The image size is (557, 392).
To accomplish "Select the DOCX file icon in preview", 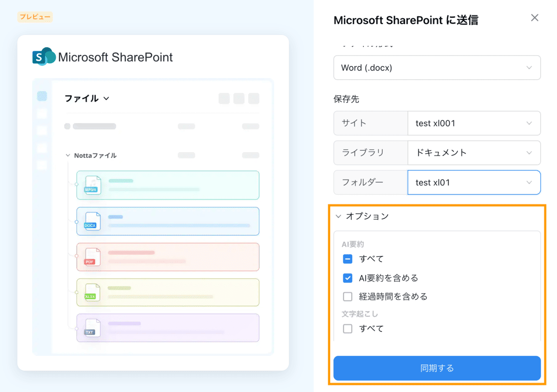I will [92, 221].
